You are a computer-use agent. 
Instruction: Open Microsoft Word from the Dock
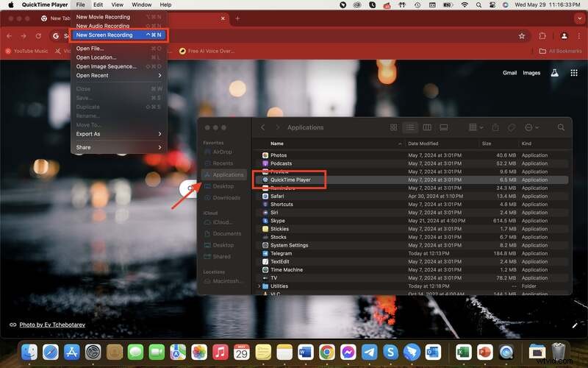[x=306, y=353]
